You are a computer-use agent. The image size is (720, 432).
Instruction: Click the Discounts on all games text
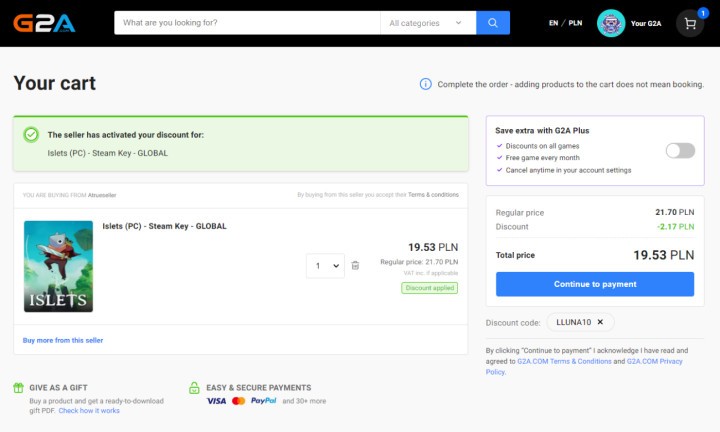[x=542, y=146]
